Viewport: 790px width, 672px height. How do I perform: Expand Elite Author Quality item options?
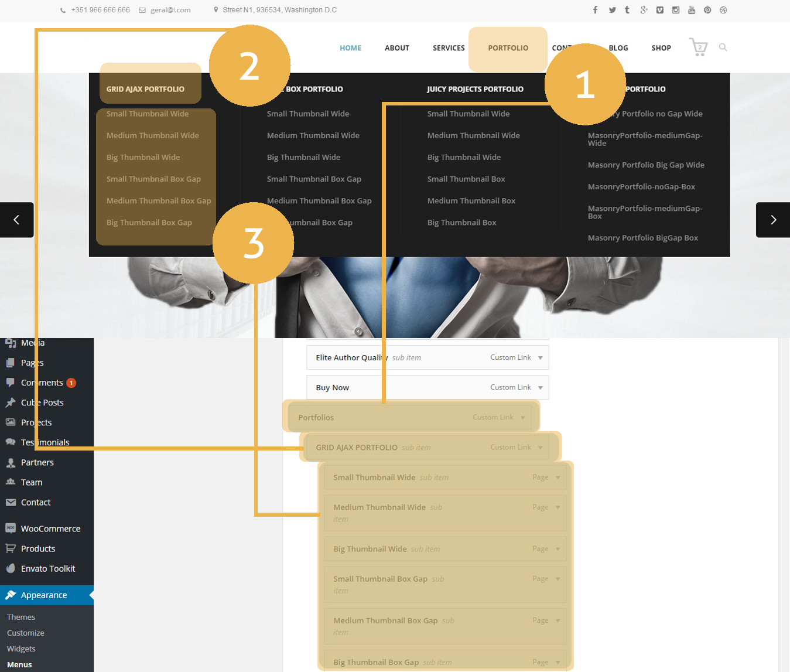pos(540,358)
